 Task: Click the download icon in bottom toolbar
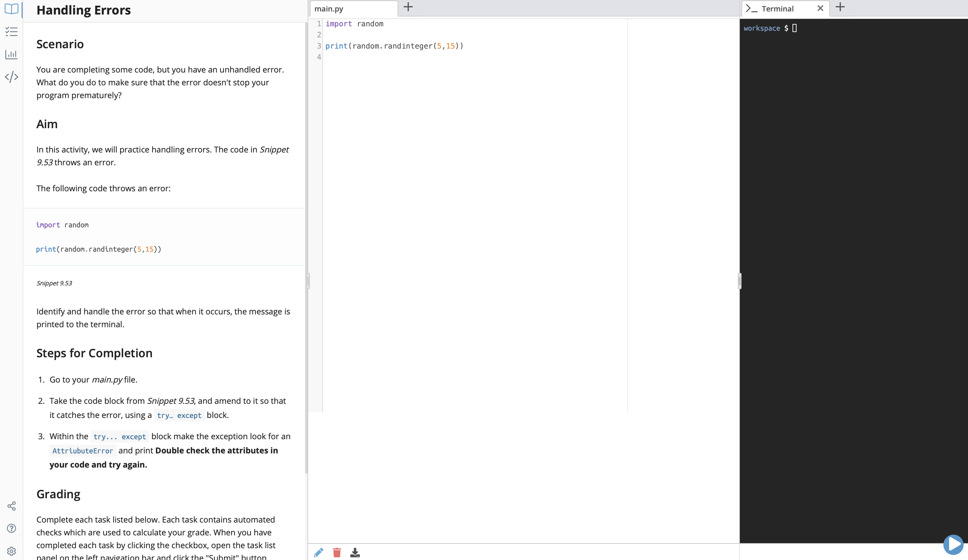pos(355,552)
